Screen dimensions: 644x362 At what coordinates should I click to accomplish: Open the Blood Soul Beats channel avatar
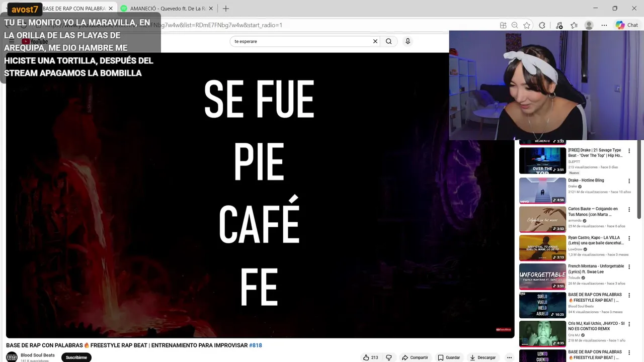click(12, 357)
